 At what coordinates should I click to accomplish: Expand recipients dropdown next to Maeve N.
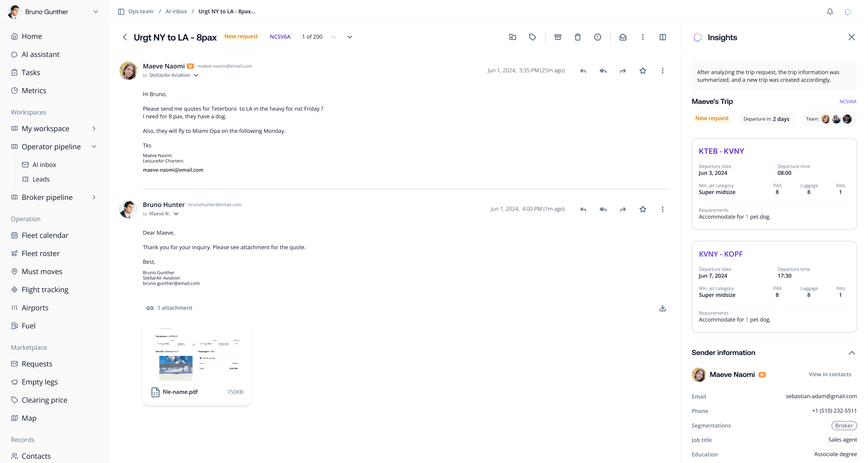[176, 214]
